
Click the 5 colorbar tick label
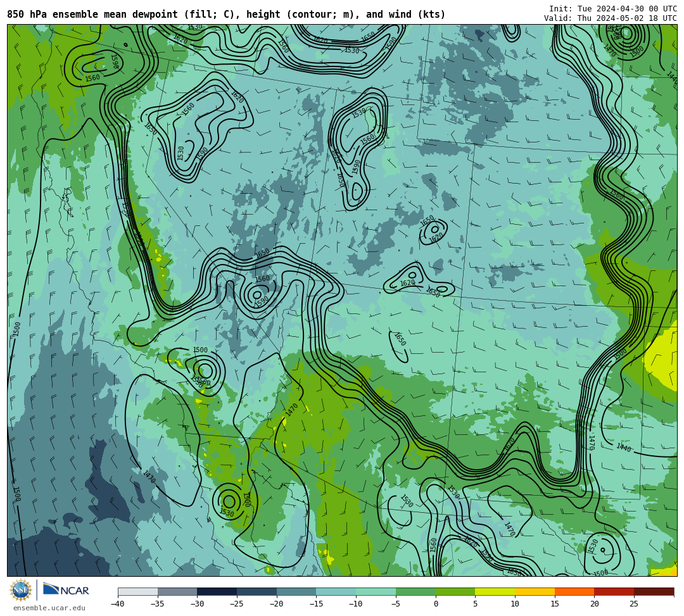click(476, 604)
